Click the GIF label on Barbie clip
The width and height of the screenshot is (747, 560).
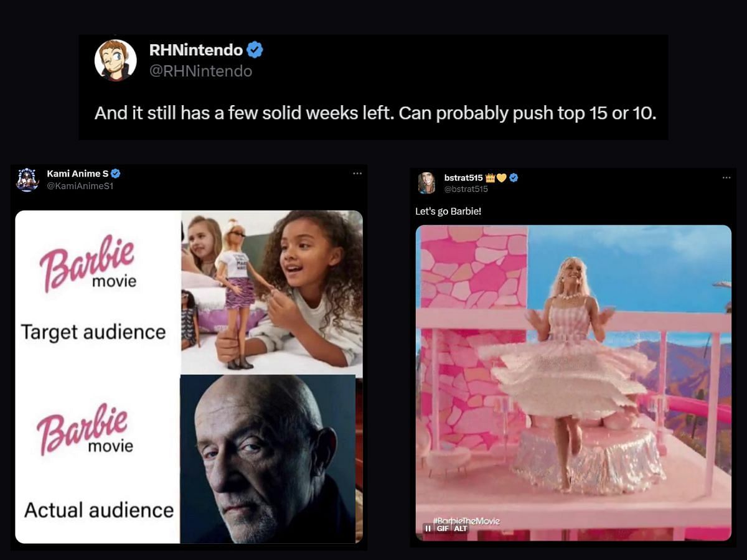tap(443, 528)
